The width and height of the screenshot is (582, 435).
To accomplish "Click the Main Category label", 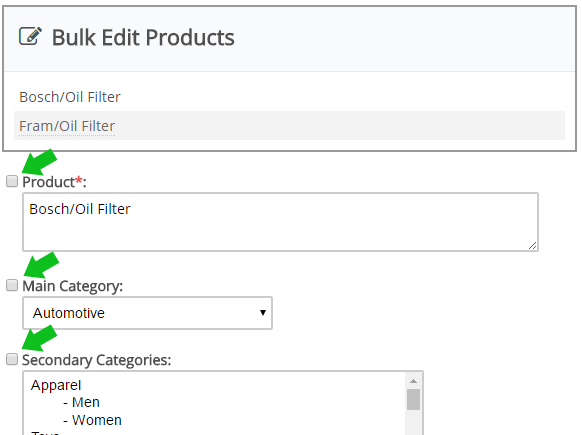I will click(72, 286).
